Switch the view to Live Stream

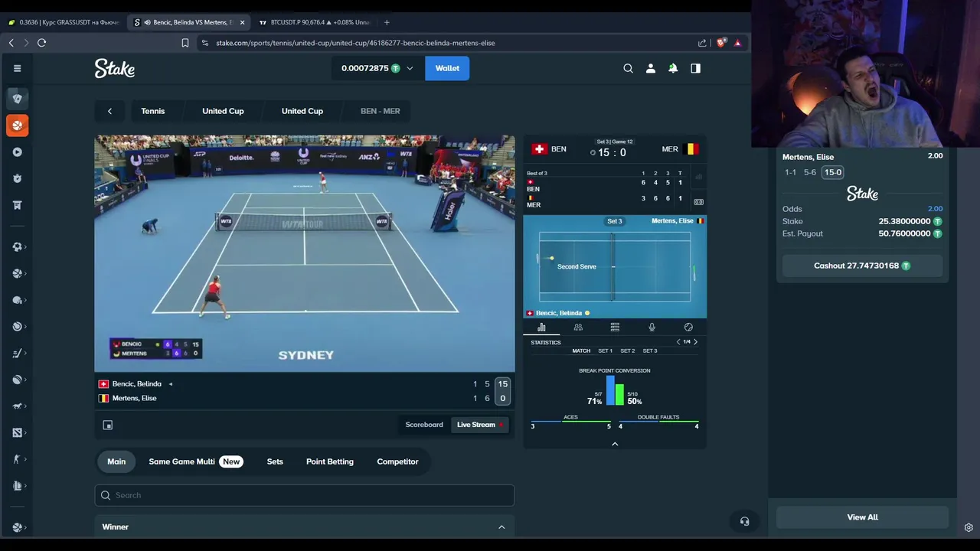tap(480, 425)
